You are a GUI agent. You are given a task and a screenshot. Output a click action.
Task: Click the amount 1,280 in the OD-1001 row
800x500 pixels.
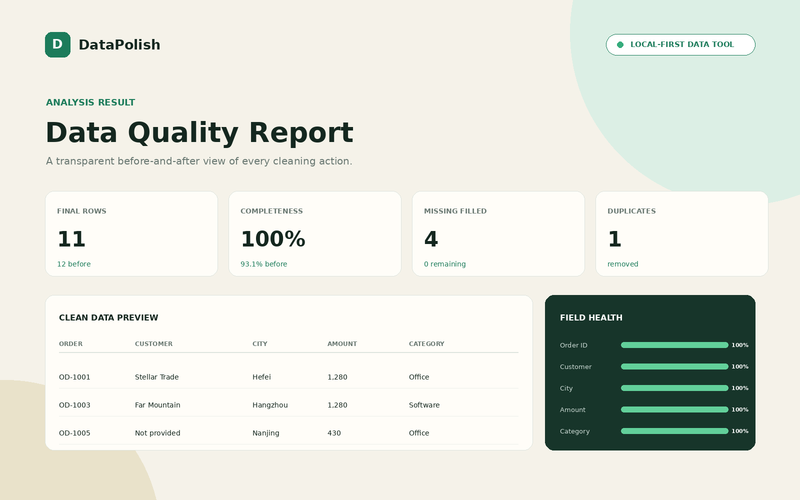coord(337,377)
